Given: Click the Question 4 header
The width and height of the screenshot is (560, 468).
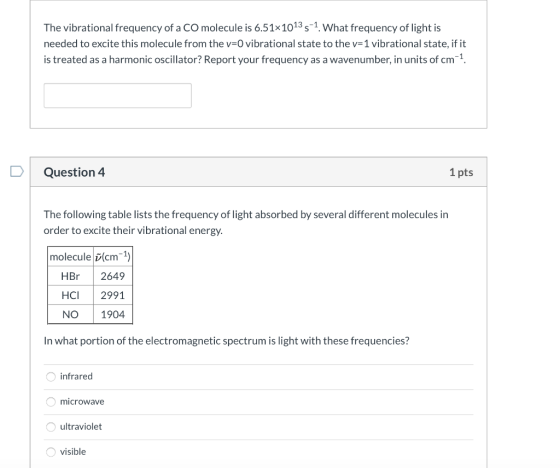Looking at the screenshot, I should click(74, 172).
